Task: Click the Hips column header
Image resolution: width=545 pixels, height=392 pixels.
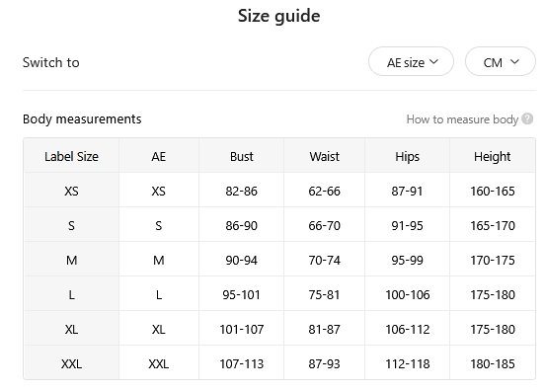Action: [x=408, y=156]
